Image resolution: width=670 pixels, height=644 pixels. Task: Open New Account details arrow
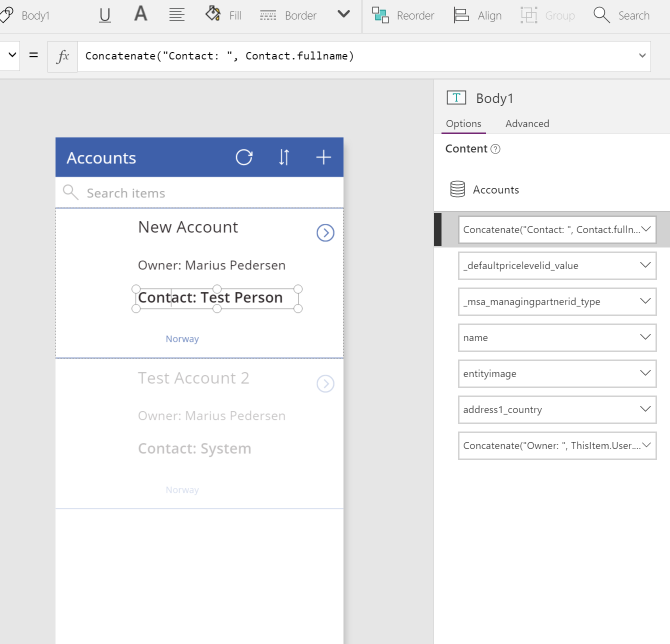[325, 232]
